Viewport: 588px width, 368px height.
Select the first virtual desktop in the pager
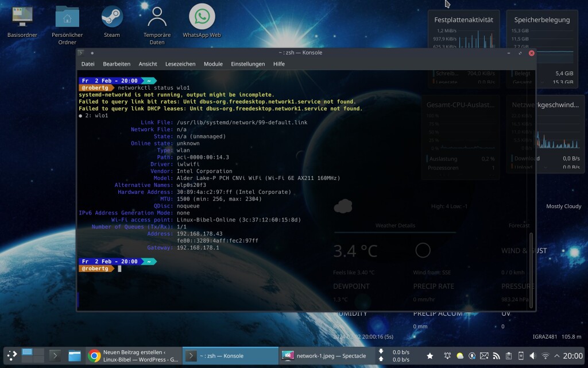(x=27, y=352)
